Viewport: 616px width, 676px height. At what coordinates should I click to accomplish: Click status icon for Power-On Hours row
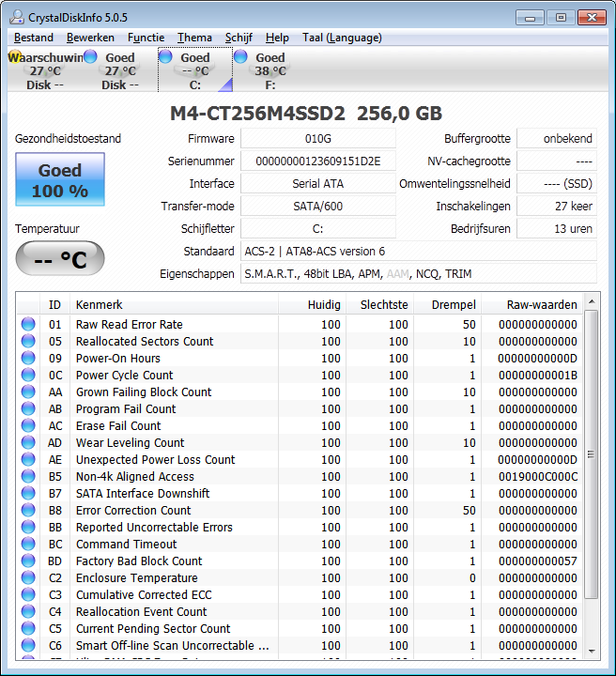coord(28,359)
